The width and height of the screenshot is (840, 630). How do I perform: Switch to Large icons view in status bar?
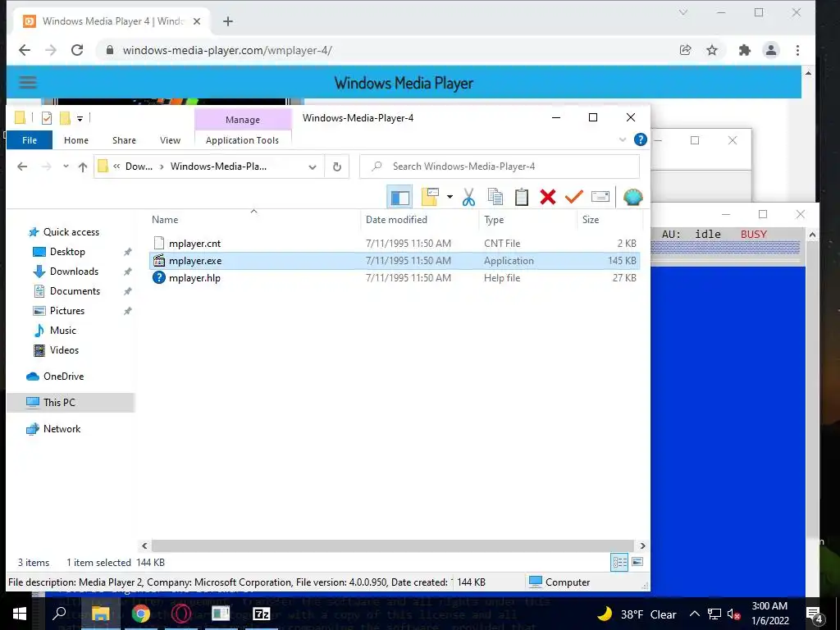pyautogui.click(x=637, y=563)
